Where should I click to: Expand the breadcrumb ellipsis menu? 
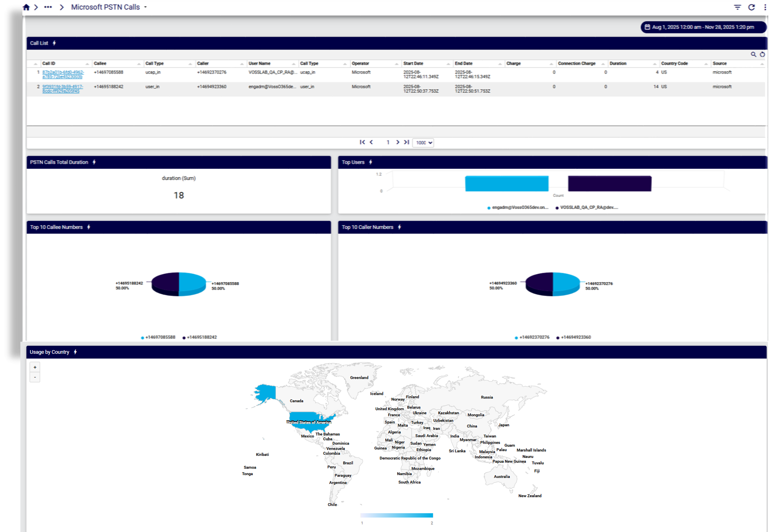coord(48,7)
